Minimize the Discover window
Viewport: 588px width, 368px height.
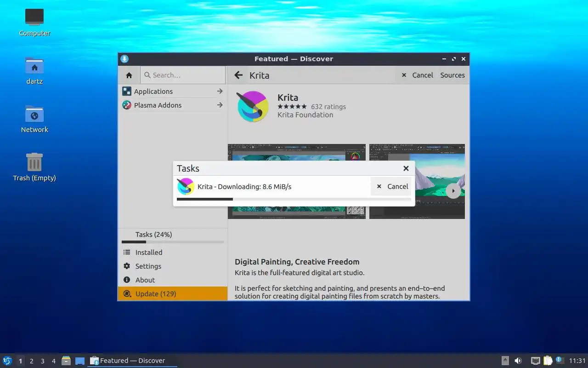[x=444, y=59]
